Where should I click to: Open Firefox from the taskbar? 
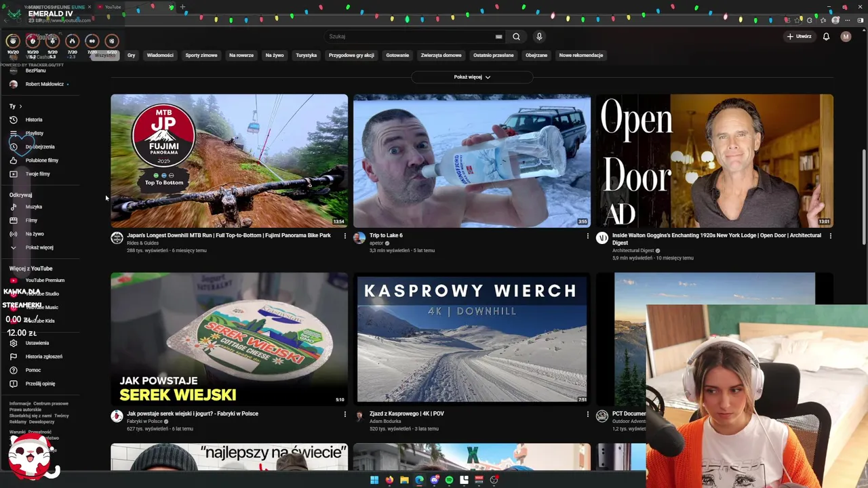pos(389,480)
